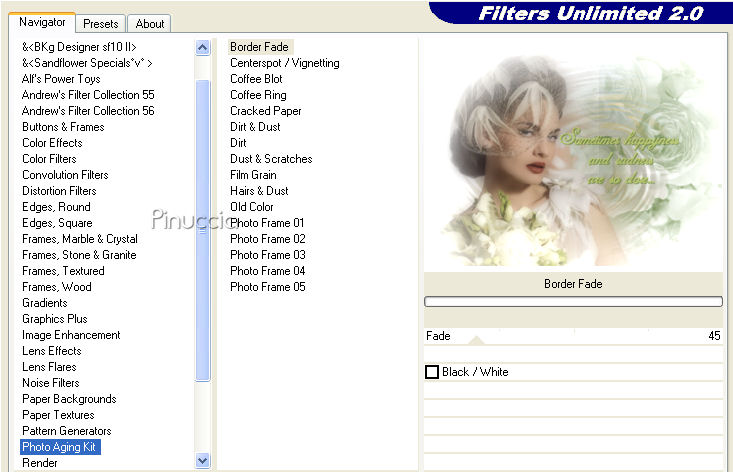The width and height of the screenshot is (733, 472).
Task: Choose the Old Color filter
Action: coord(252,207)
